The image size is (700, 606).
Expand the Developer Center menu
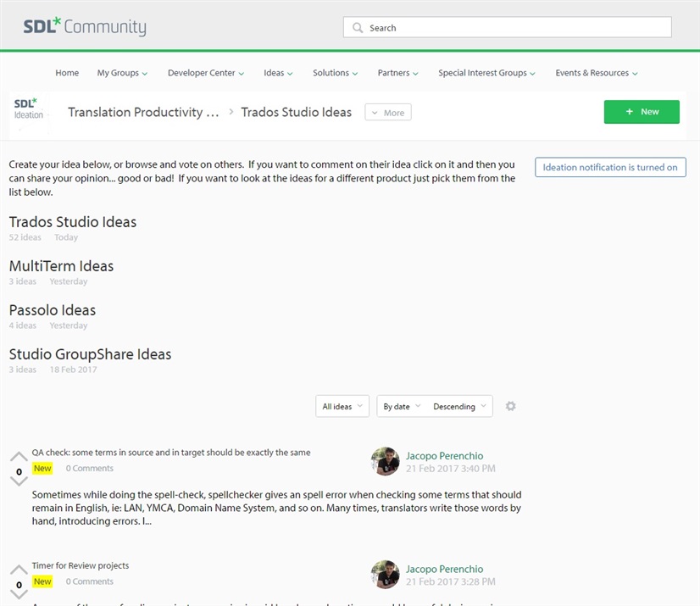(206, 73)
